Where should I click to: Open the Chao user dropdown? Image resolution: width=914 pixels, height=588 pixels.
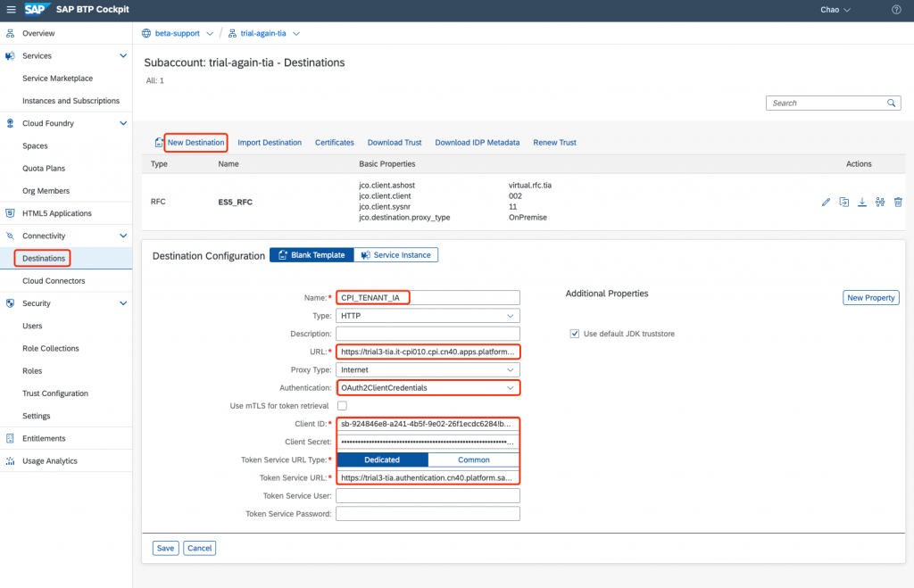(x=835, y=10)
